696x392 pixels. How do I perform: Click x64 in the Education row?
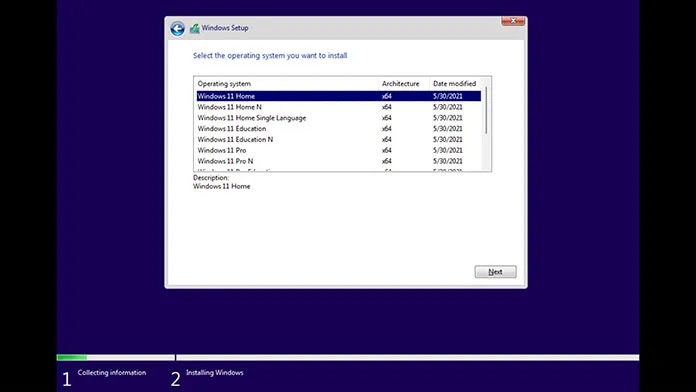(387, 129)
